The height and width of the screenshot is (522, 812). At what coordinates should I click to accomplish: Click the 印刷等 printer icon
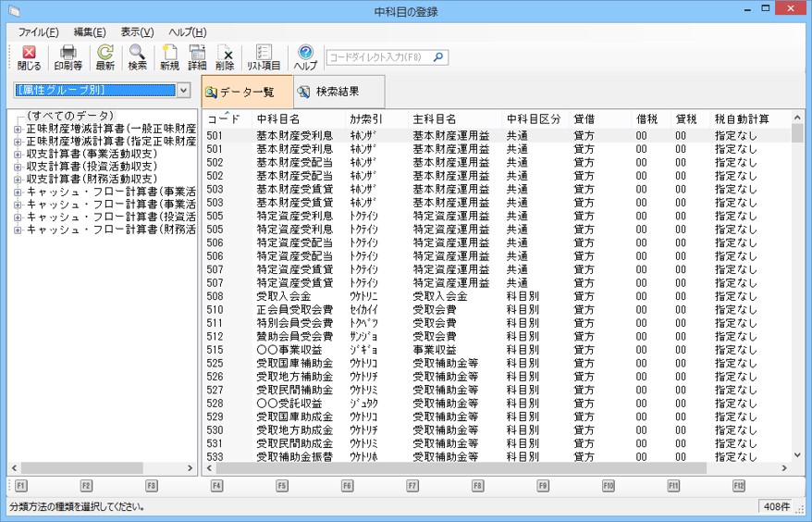pos(68,57)
